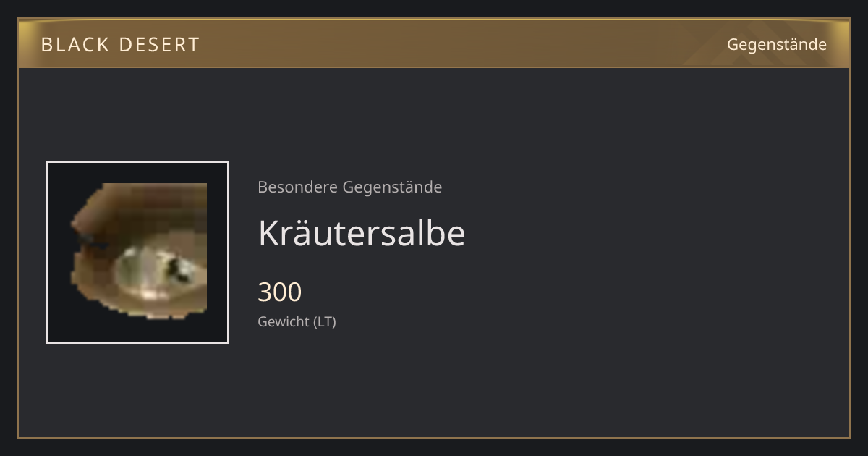Click the faint geometric emblem in the gold header
The image size is (868, 456).
767,43
